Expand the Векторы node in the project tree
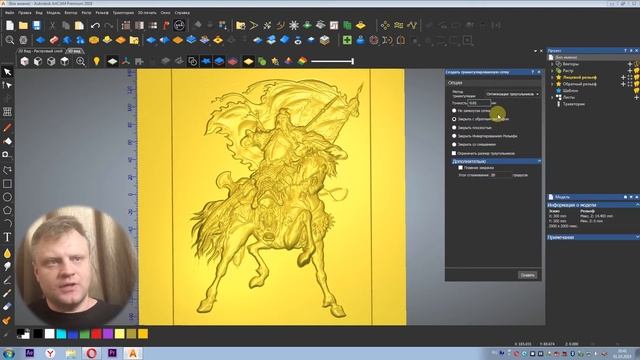640x360 pixels. (x=552, y=64)
